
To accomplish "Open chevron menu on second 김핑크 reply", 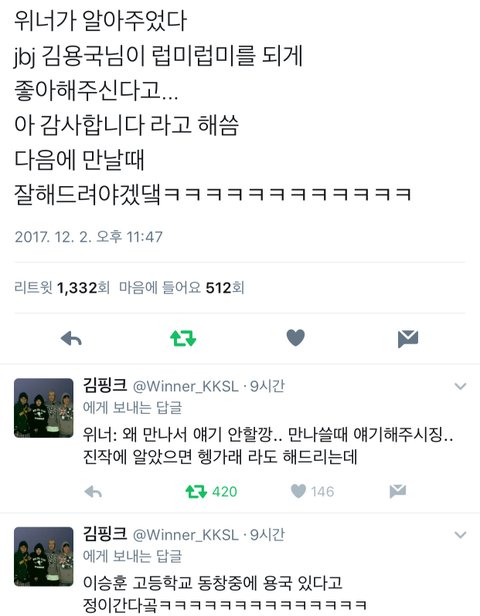I will 460,535.
